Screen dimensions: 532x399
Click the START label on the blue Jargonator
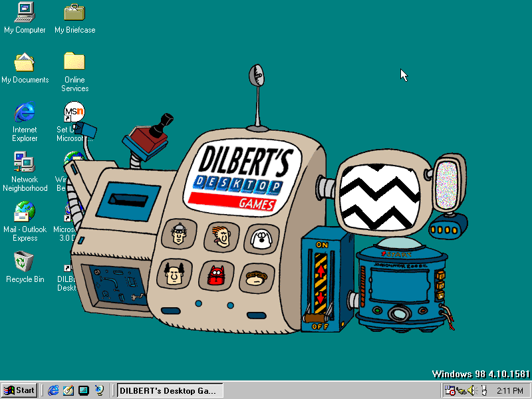(396, 254)
